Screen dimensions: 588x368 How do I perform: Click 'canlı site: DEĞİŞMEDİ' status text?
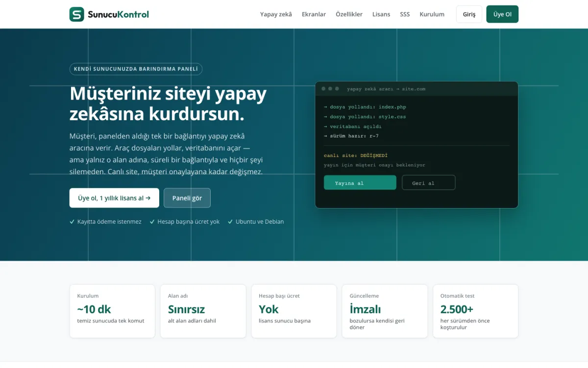point(356,156)
